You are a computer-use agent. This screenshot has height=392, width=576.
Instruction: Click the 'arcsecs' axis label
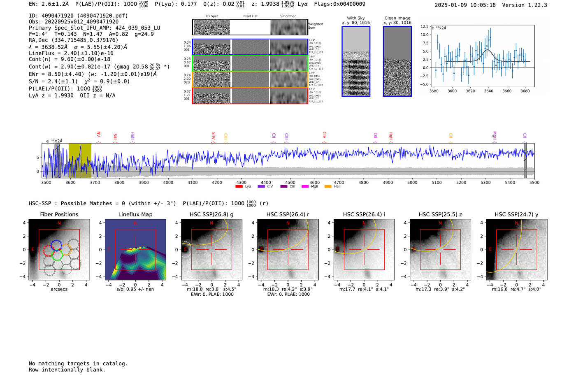pos(59,289)
